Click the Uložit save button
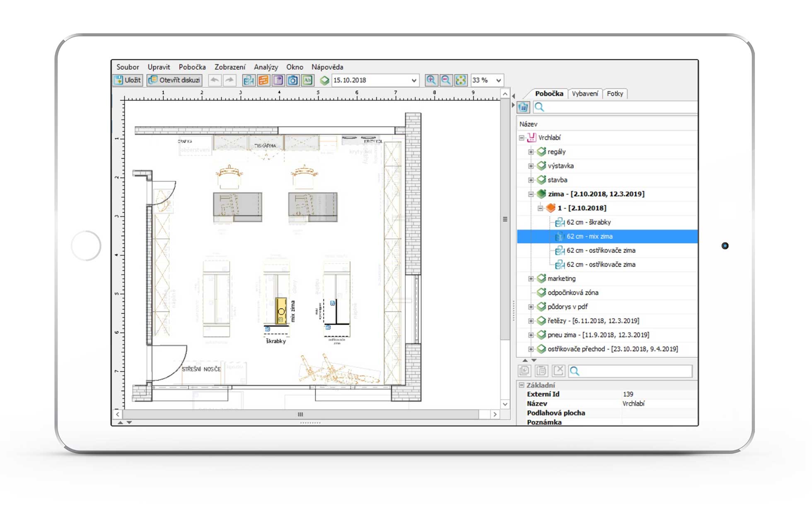This screenshot has height=517, width=812. tap(128, 80)
